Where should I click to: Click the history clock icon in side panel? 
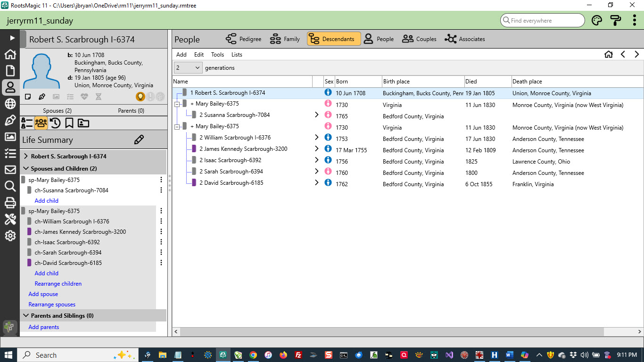[x=55, y=123]
